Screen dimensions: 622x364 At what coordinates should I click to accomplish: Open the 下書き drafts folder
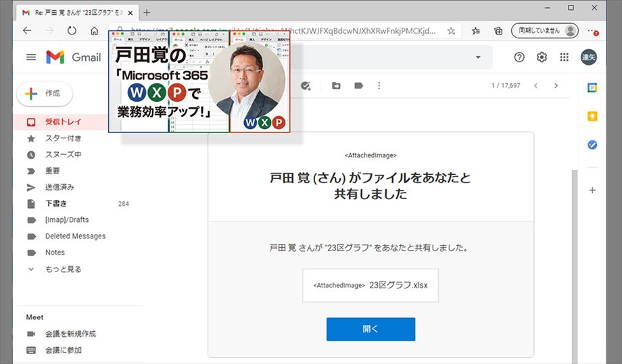[56, 203]
